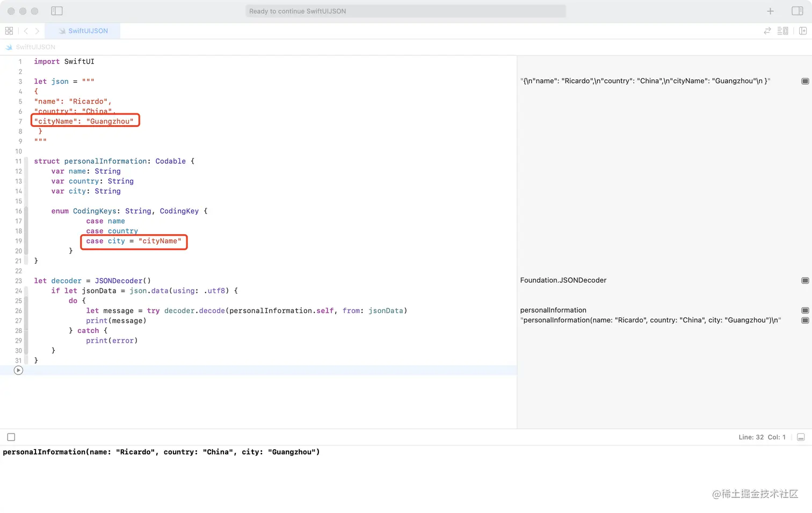Click the console output personalInformation text
This screenshot has width=812, height=513.
pos(161,452)
